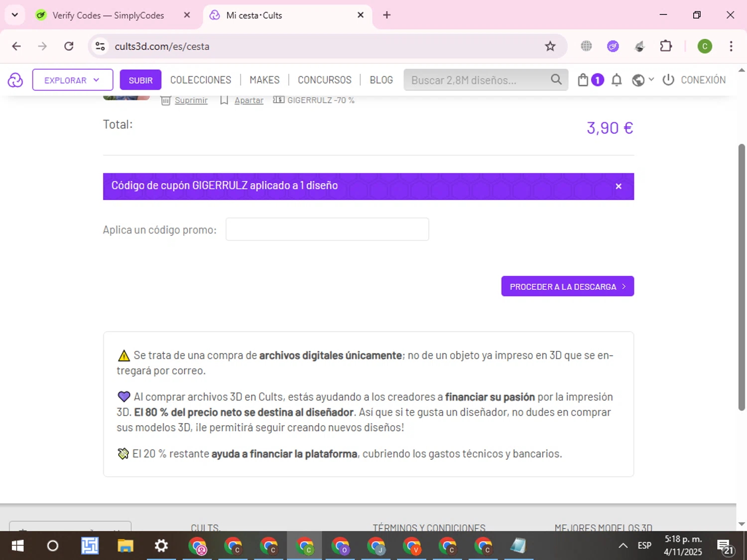Image resolution: width=747 pixels, height=560 pixels.
Task: Open the COLECCIONES menu item
Action: (x=201, y=80)
